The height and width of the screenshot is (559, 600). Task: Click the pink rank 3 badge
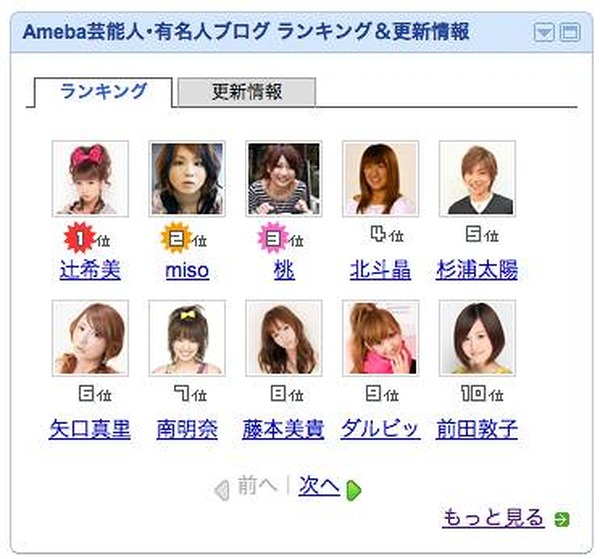272,238
